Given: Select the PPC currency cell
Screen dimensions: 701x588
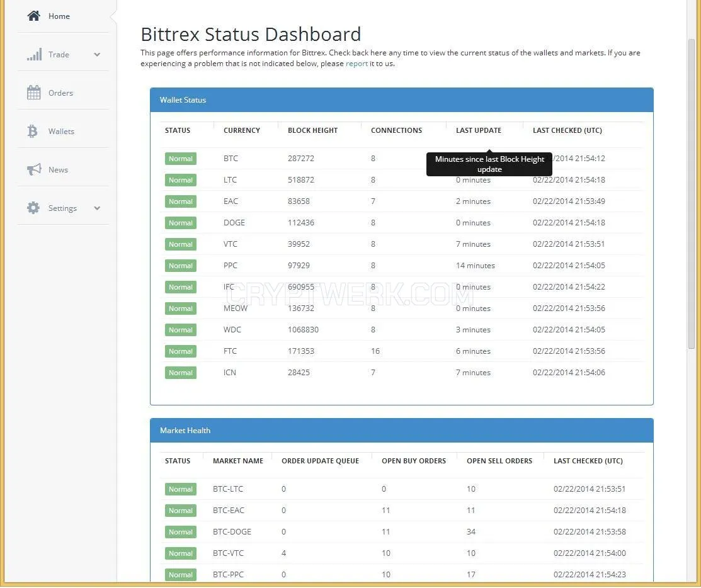Looking at the screenshot, I should (x=231, y=266).
